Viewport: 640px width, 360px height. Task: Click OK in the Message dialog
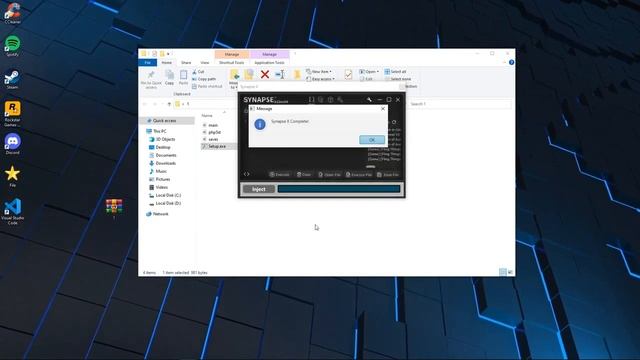[x=372, y=140]
